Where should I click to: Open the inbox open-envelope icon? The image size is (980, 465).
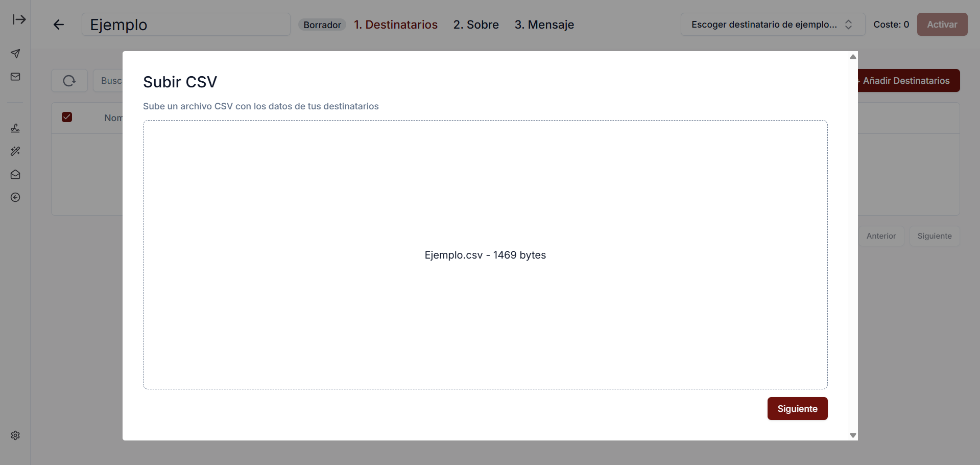click(x=15, y=174)
